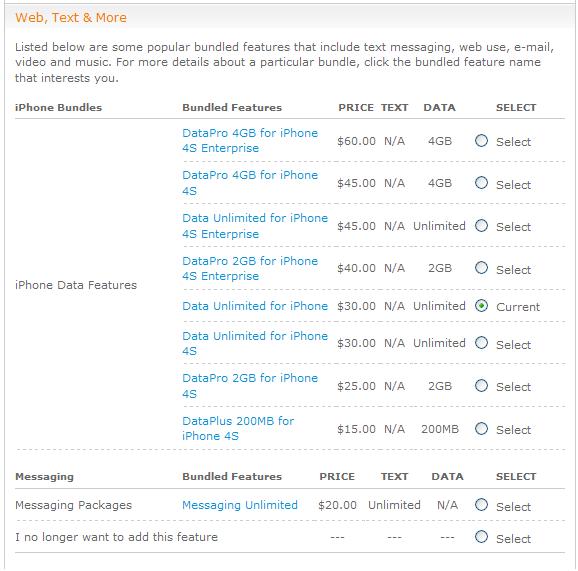
Task: Open the DataPro 2GB for iPhone 4S link
Action: tap(250, 386)
